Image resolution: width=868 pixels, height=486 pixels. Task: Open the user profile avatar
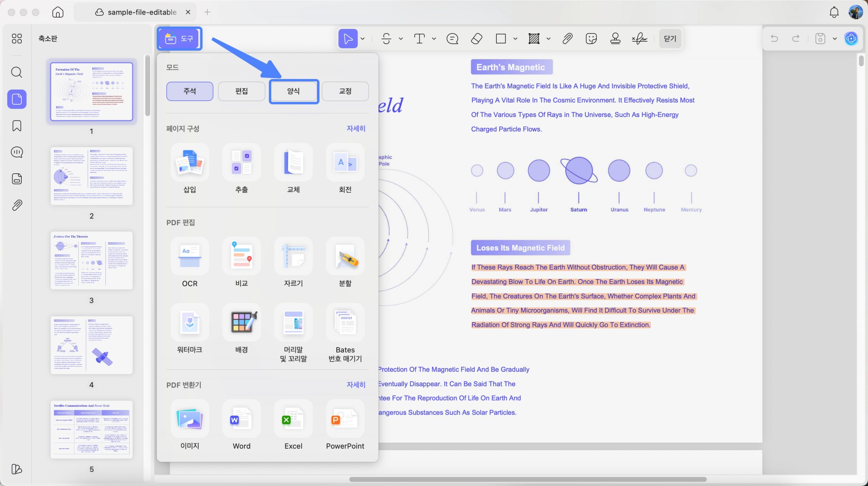855,12
